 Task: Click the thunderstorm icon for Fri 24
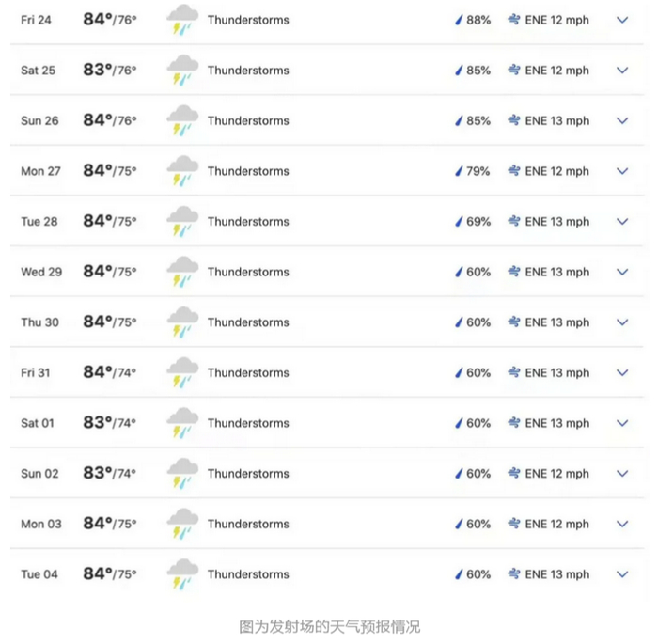click(182, 20)
